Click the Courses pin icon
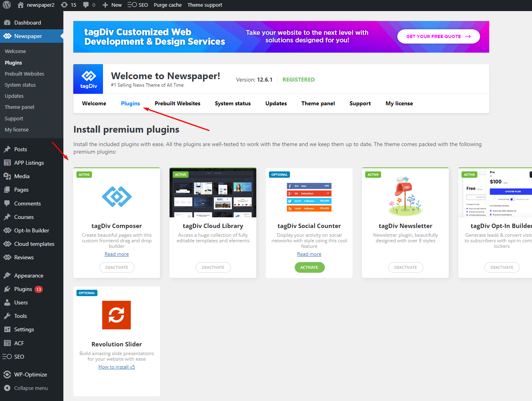Image resolution: width=532 pixels, height=401 pixels. (7, 217)
